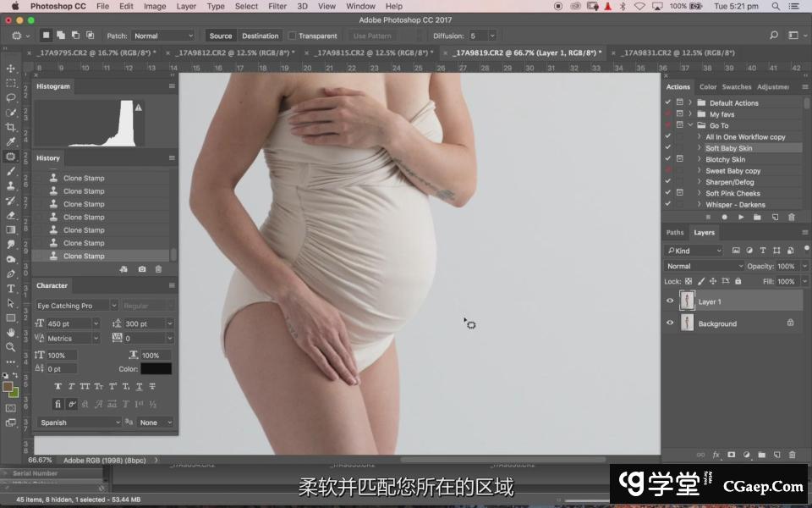This screenshot has height=508, width=812.
Task: Click the Character text color swatch
Action: (156, 369)
